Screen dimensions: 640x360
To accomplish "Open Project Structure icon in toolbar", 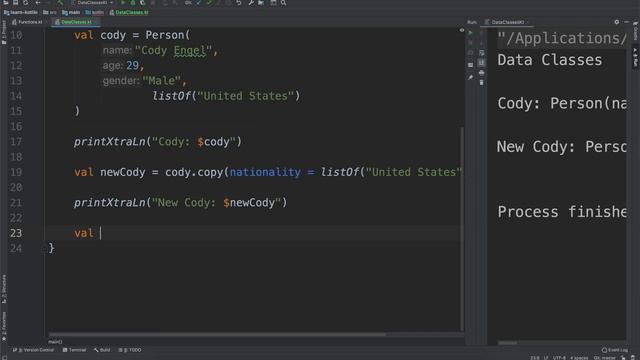I will click(261, 2).
